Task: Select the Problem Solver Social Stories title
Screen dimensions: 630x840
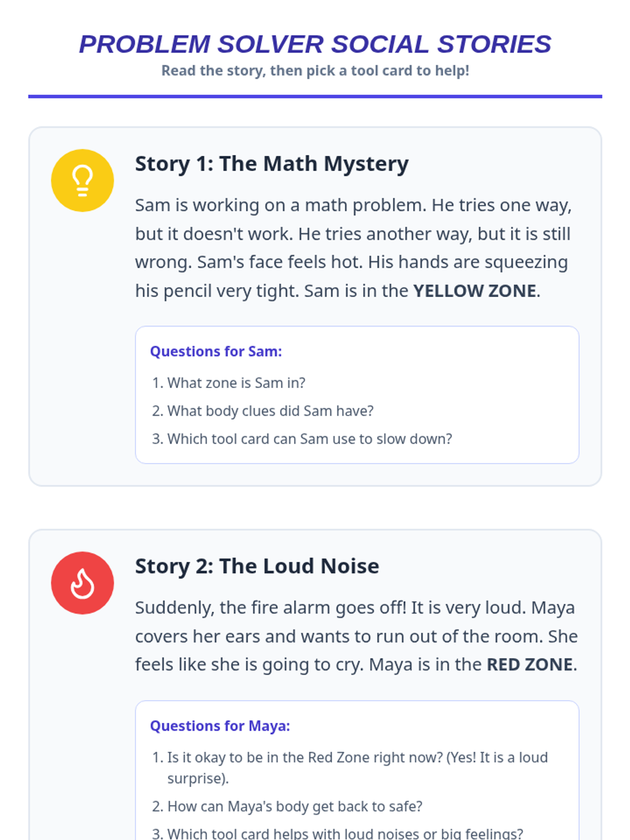Action: pyautogui.click(x=315, y=44)
